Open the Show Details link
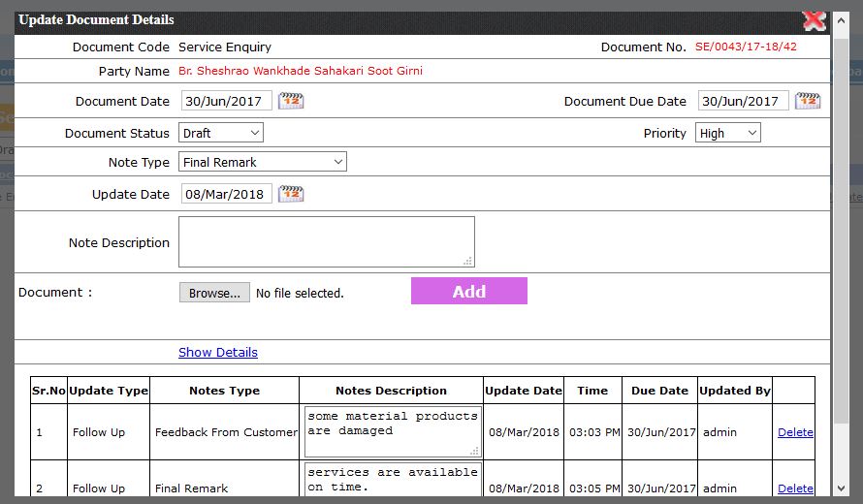The width and height of the screenshot is (863, 504). pyautogui.click(x=218, y=352)
